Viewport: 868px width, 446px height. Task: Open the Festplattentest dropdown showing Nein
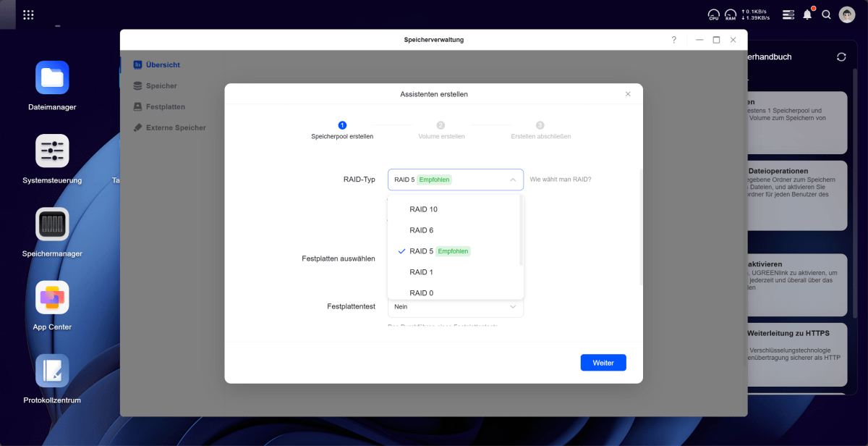(456, 306)
